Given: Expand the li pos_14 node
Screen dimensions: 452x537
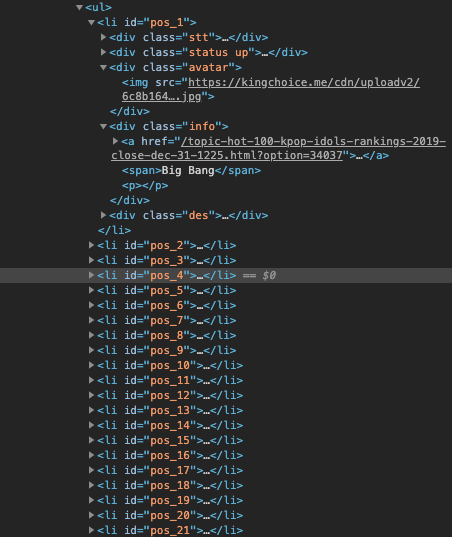Looking at the screenshot, I should [91, 425].
